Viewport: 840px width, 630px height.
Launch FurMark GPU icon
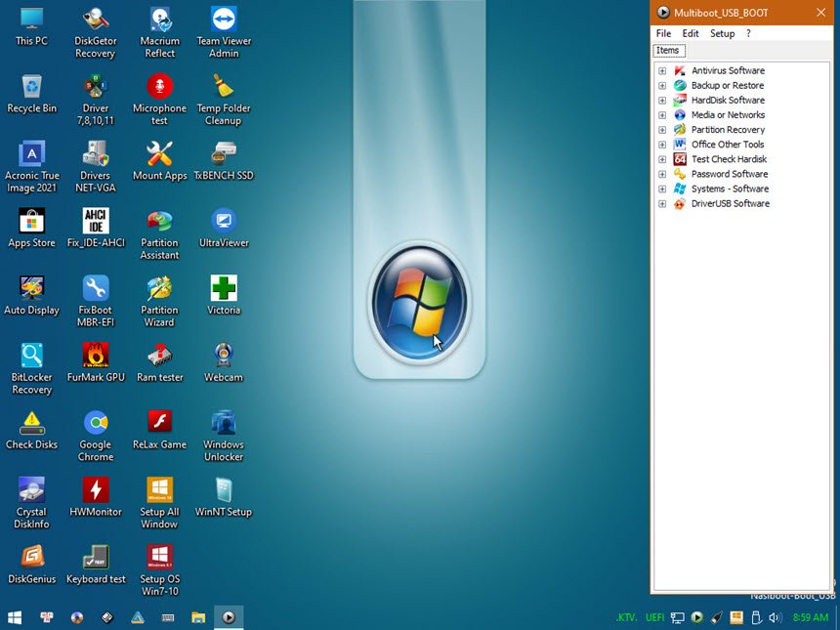[x=96, y=362]
